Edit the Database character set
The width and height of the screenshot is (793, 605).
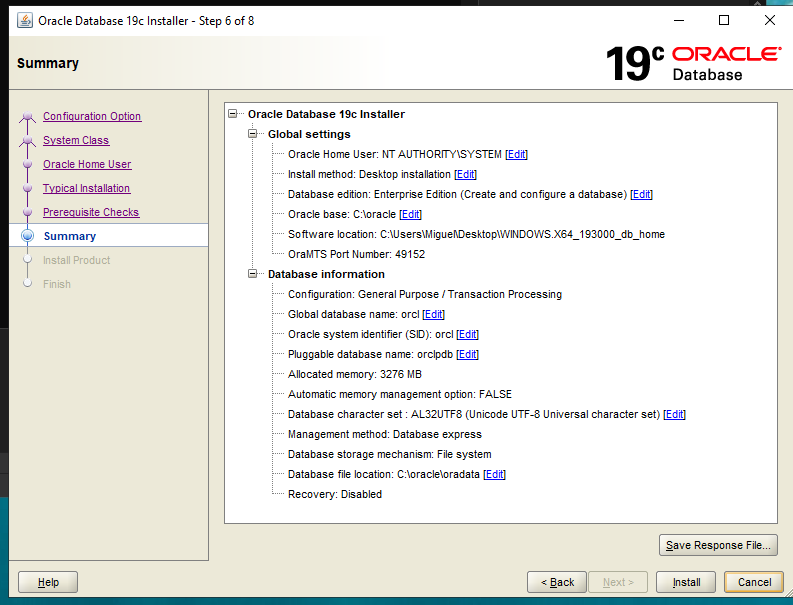click(x=674, y=414)
